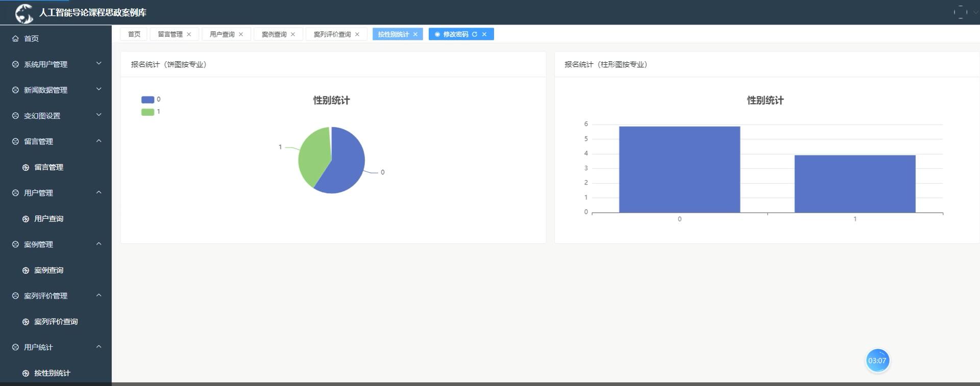Click the 性别统计 pie chart title
The width and height of the screenshot is (980, 386).
pyautogui.click(x=332, y=100)
